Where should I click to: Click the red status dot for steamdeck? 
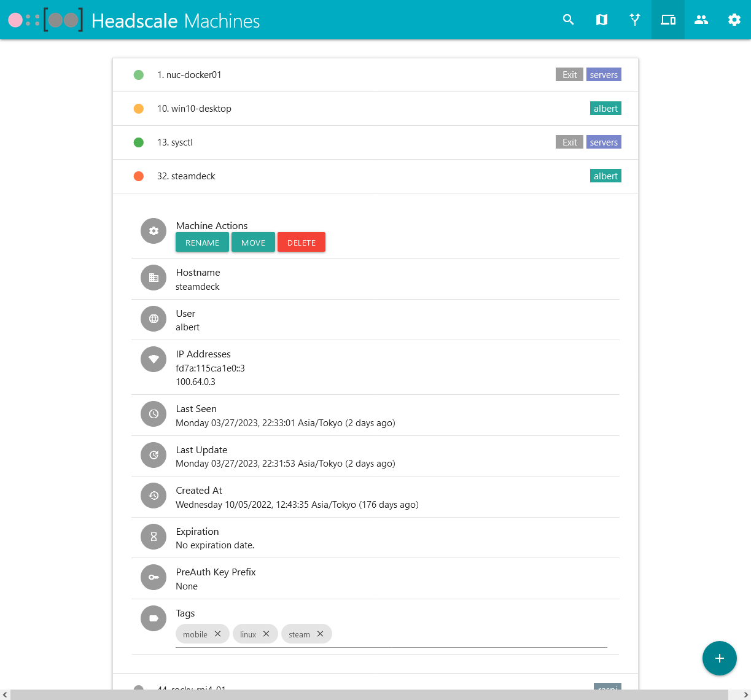pos(139,176)
